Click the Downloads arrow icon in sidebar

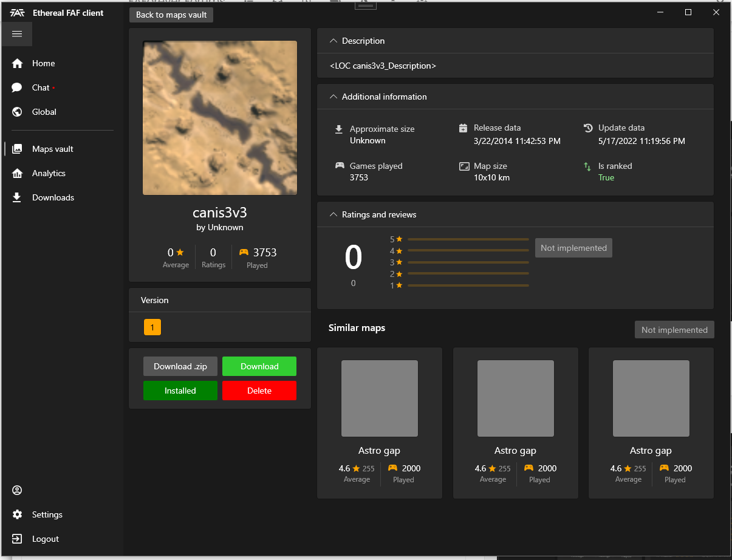[17, 197]
